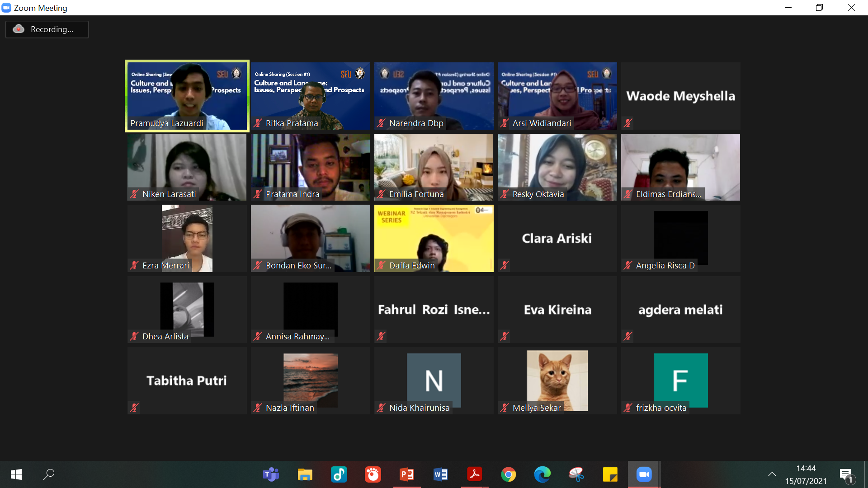Click muted mic icon on Waode Meyshella
The image size is (868, 488).
pyautogui.click(x=627, y=123)
